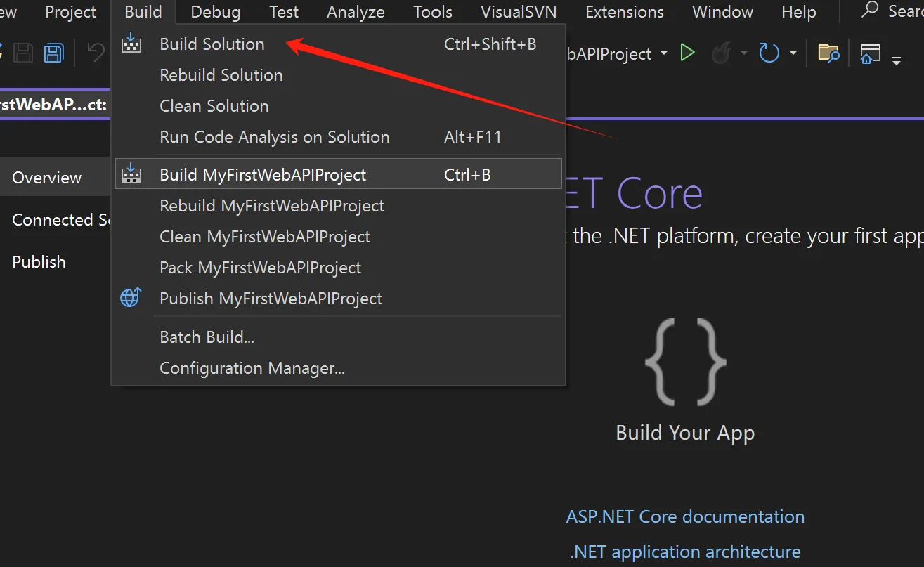This screenshot has width=924, height=567.
Task: Choose Clean Solution
Action: (x=338, y=105)
